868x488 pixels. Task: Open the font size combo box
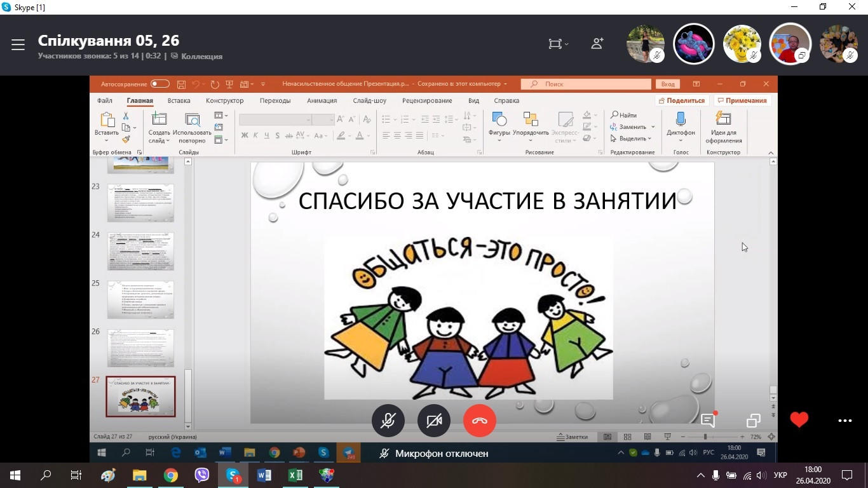323,119
